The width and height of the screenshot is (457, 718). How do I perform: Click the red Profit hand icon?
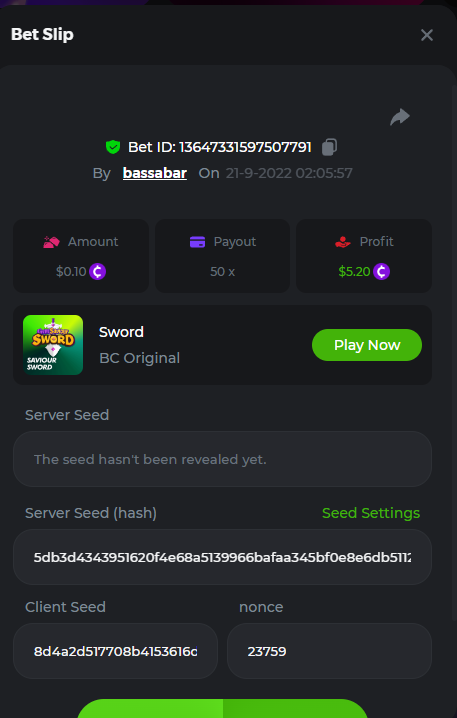tap(343, 242)
